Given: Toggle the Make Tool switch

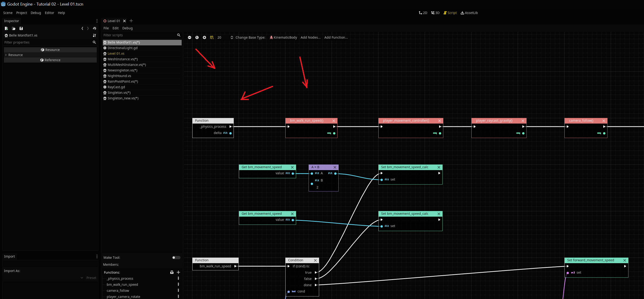Looking at the screenshot, I should pyautogui.click(x=176, y=257).
